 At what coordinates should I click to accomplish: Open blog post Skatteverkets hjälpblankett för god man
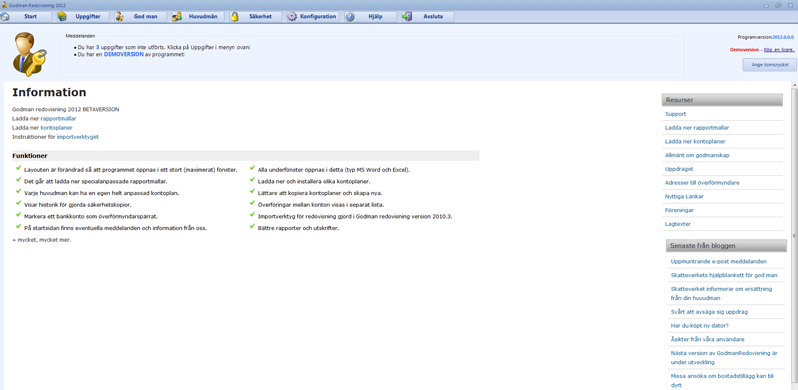pyautogui.click(x=724, y=275)
